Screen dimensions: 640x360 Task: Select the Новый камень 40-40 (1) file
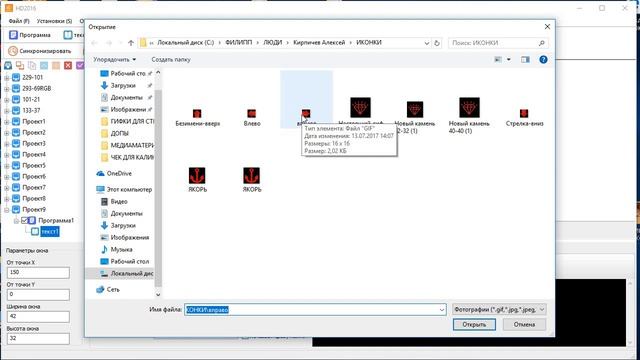[469, 116]
